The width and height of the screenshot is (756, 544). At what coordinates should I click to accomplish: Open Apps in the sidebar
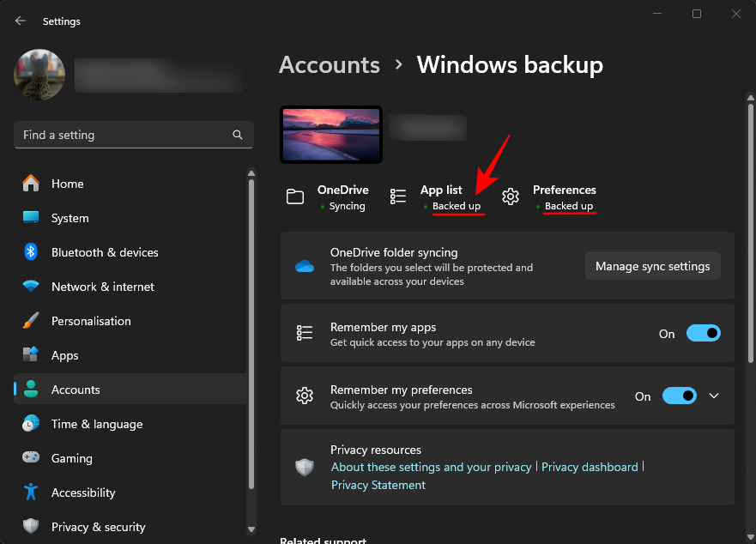(x=64, y=355)
